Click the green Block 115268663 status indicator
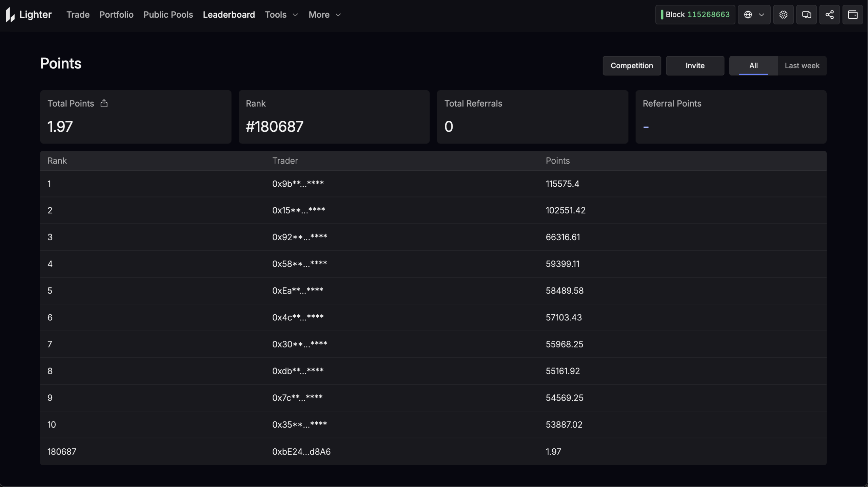Image resolution: width=868 pixels, height=487 pixels. point(695,15)
